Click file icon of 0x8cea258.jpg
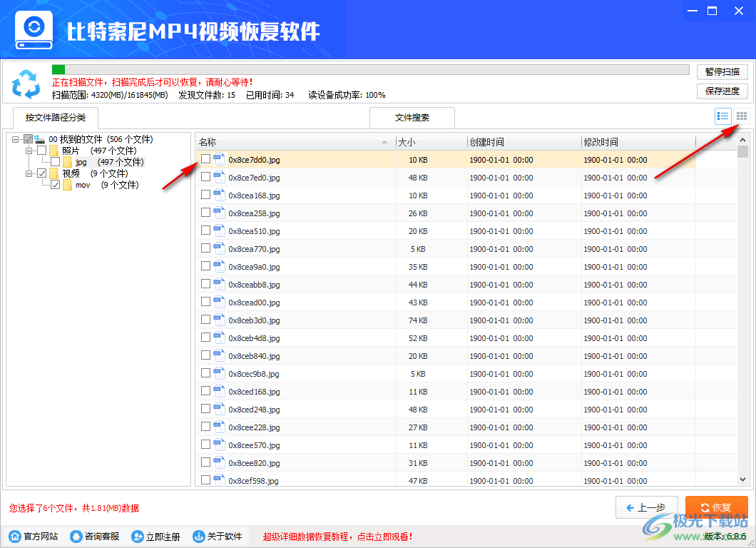 (220, 213)
